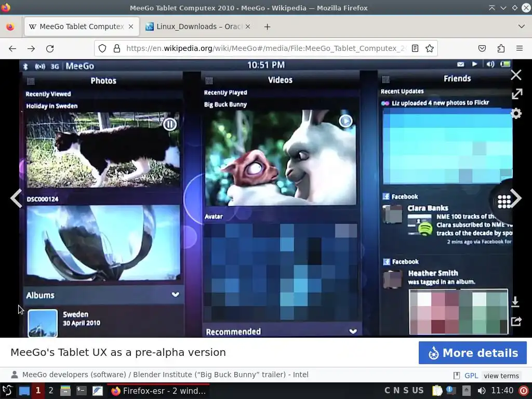Image resolution: width=532 pixels, height=399 pixels.
Task: Enter full screen with the expand arrows icon
Action: [517, 94]
